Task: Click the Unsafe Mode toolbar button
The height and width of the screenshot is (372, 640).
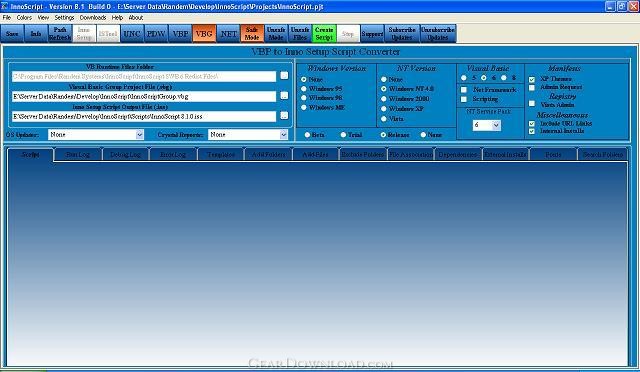Action: pyautogui.click(x=276, y=33)
